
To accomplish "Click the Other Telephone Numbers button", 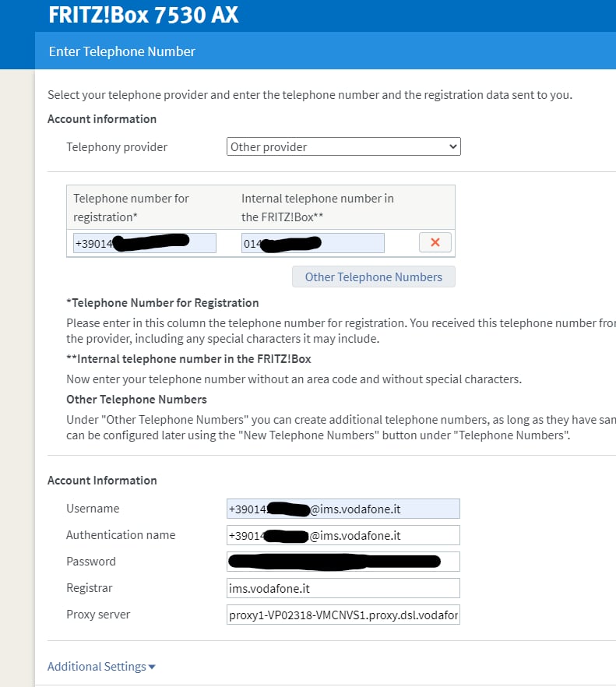I will 374,277.
